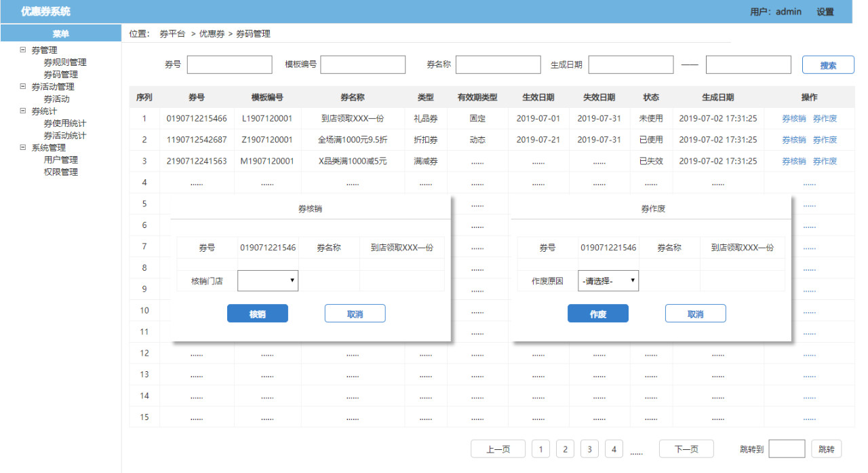Click the 搜索 button
This screenshot has width=868, height=473.
coord(828,65)
